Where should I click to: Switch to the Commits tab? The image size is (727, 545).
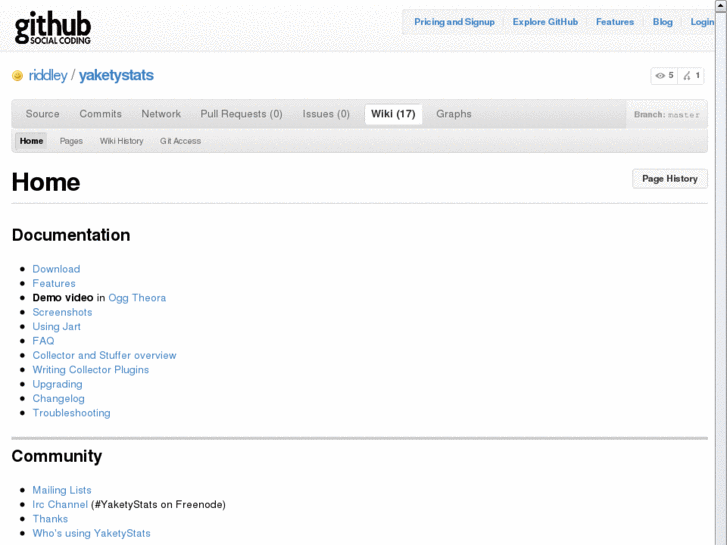[101, 114]
